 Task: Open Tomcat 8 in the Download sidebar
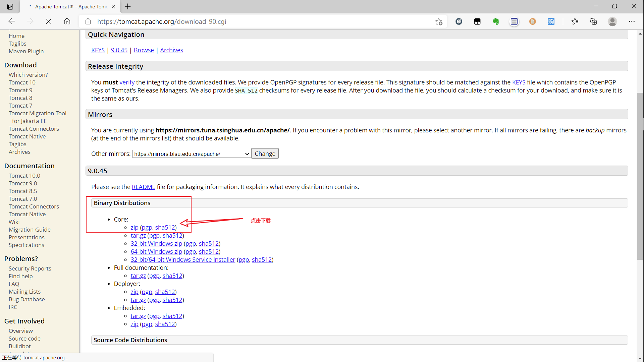20,98
